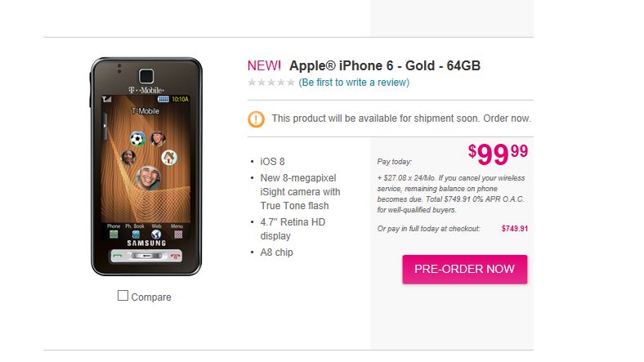Open the 'Be first to write a review' link
The image size is (644, 362).
point(354,83)
